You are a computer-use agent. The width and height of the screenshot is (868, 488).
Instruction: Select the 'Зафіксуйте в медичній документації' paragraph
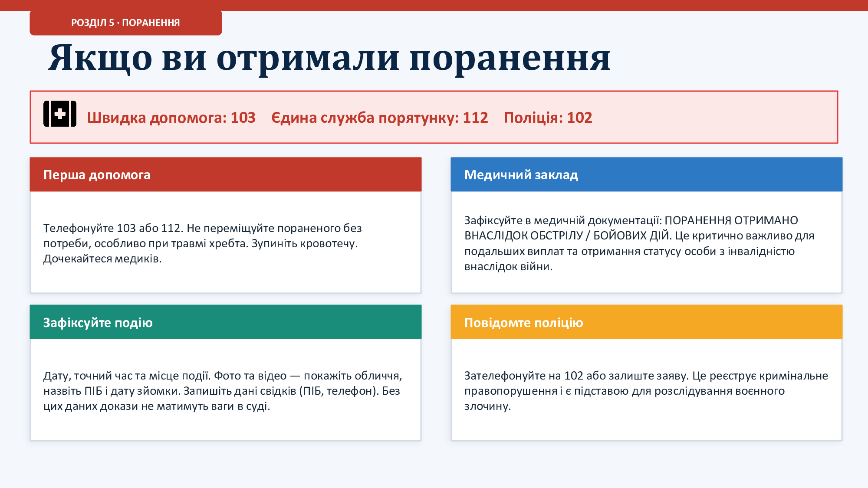tap(639, 243)
